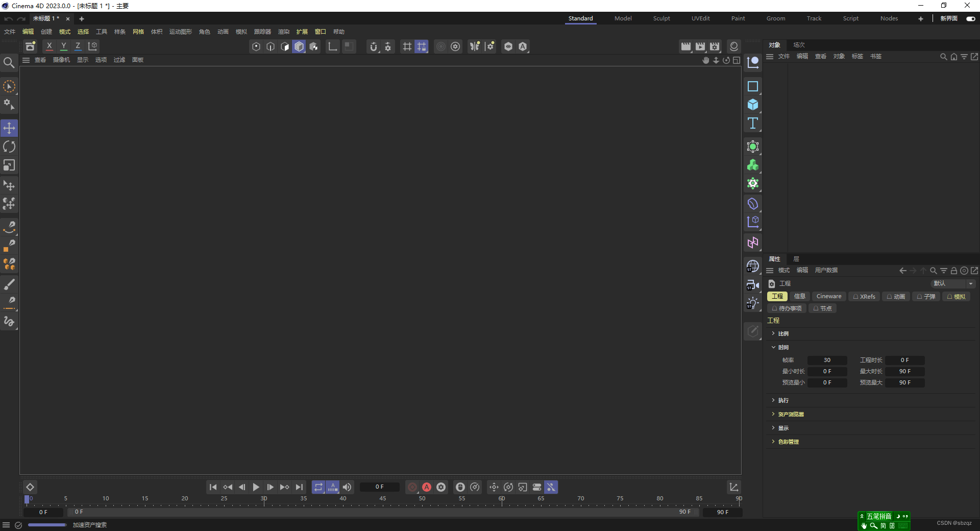Select the XRefs attribute tab
The width and height of the screenshot is (980, 531).
864,297
